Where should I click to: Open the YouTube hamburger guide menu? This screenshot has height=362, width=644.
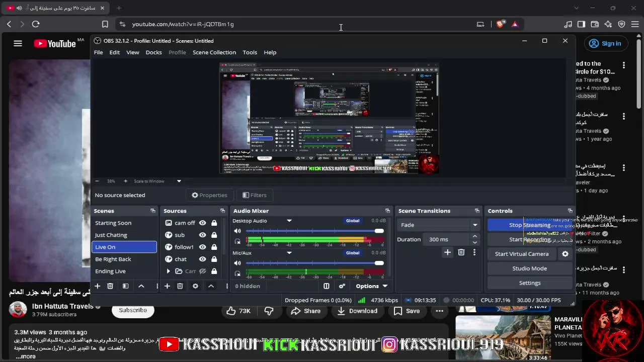18,44
